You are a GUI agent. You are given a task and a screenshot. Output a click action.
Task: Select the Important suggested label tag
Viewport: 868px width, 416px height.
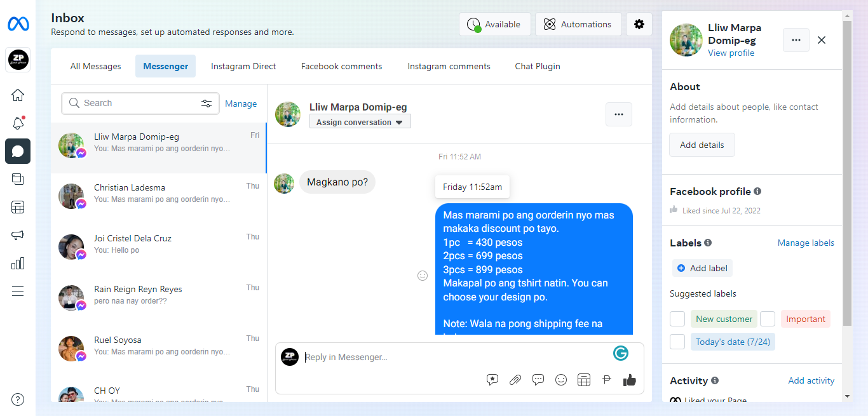pyautogui.click(x=806, y=319)
